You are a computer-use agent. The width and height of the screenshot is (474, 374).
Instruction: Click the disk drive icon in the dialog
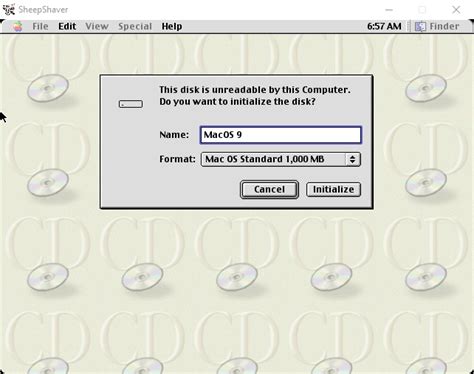coord(131,104)
